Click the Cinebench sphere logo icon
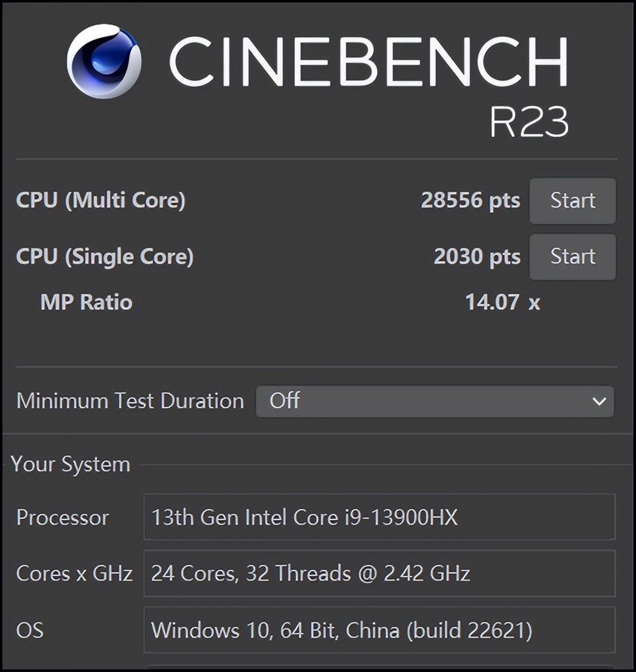The image size is (636, 672). click(104, 61)
